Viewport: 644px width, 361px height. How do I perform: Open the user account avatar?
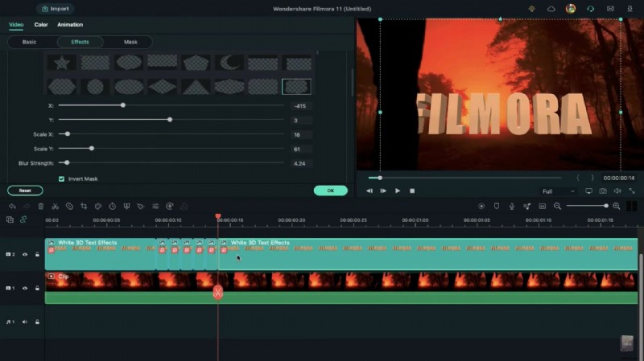click(x=571, y=9)
